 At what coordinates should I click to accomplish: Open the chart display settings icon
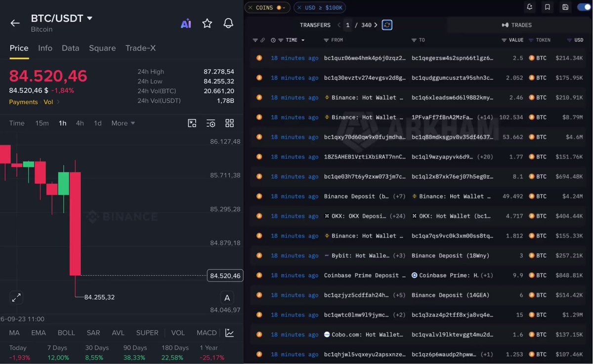pos(211,123)
